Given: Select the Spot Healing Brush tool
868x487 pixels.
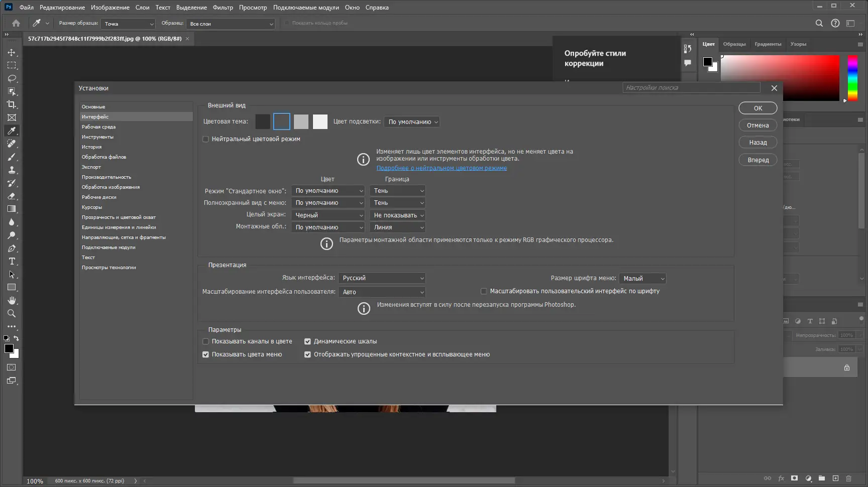Looking at the screenshot, I should [x=12, y=144].
